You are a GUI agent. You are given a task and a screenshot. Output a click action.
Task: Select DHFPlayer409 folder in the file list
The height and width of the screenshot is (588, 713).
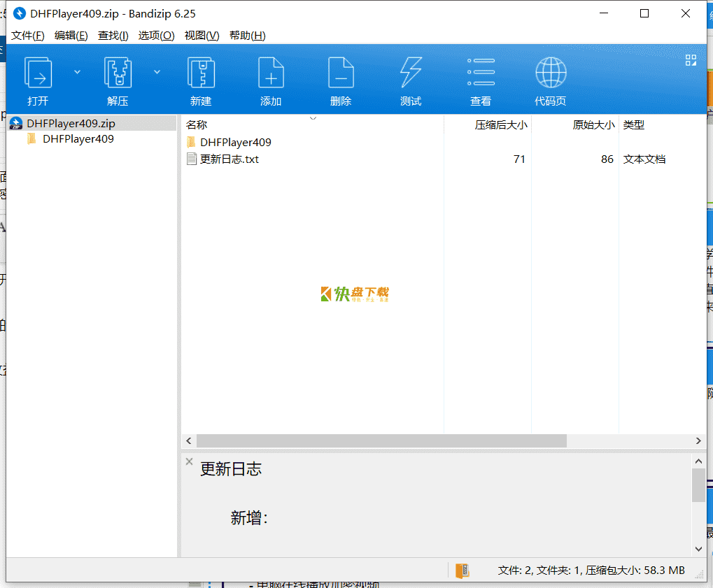(x=236, y=142)
